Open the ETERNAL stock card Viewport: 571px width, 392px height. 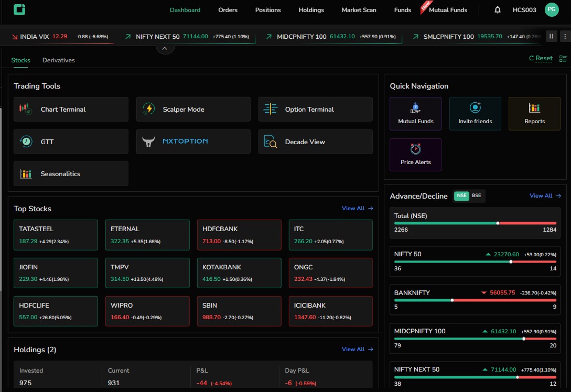147,235
